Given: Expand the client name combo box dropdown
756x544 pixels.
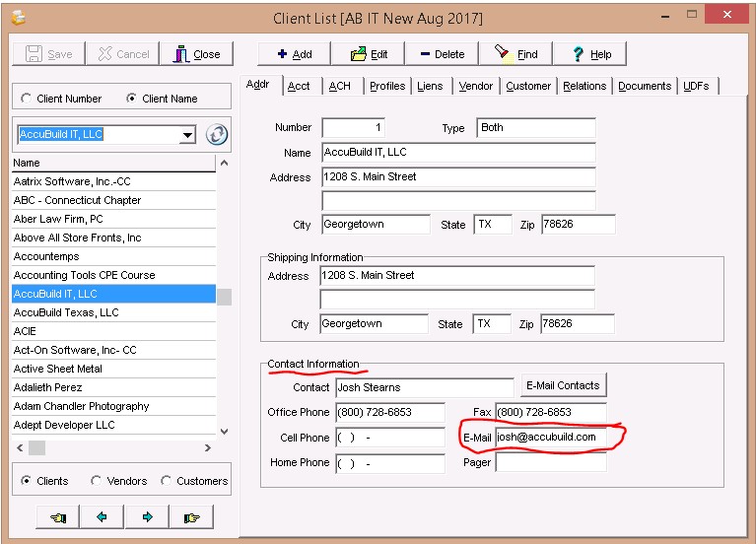Looking at the screenshot, I should pyautogui.click(x=187, y=135).
